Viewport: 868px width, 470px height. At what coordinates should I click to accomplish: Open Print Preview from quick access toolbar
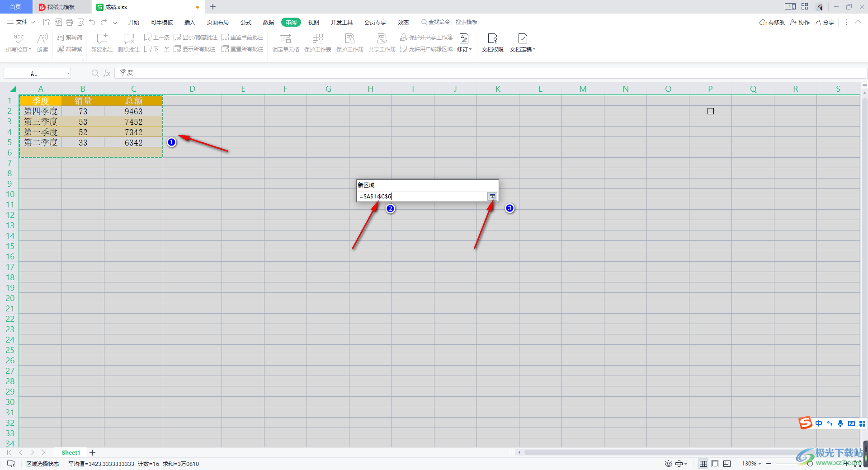coord(81,22)
